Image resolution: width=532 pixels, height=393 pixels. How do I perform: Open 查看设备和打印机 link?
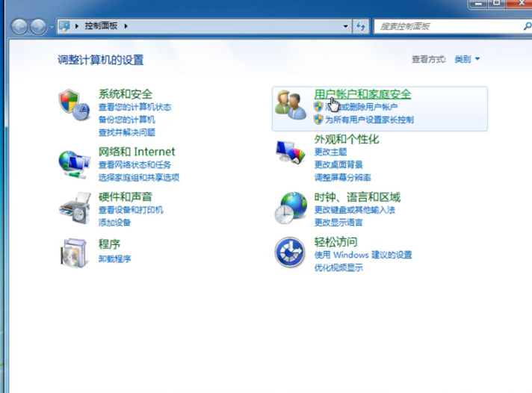131,210
